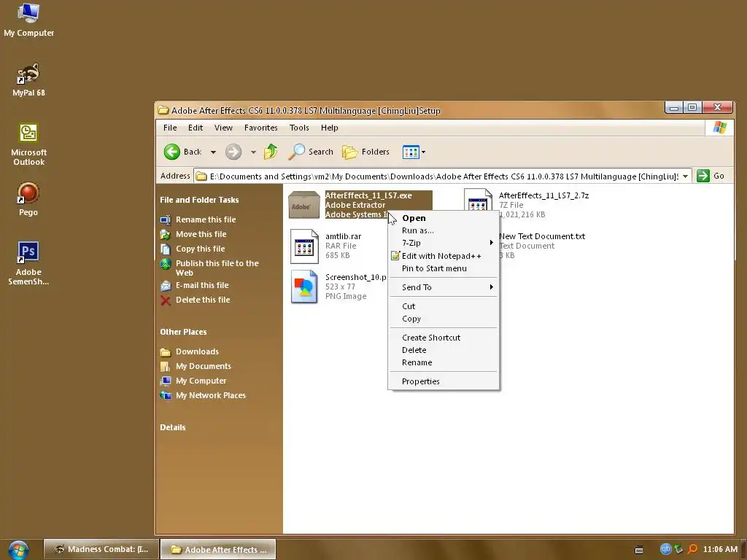
Task: Choose Pin to Start menu
Action: pos(443,268)
